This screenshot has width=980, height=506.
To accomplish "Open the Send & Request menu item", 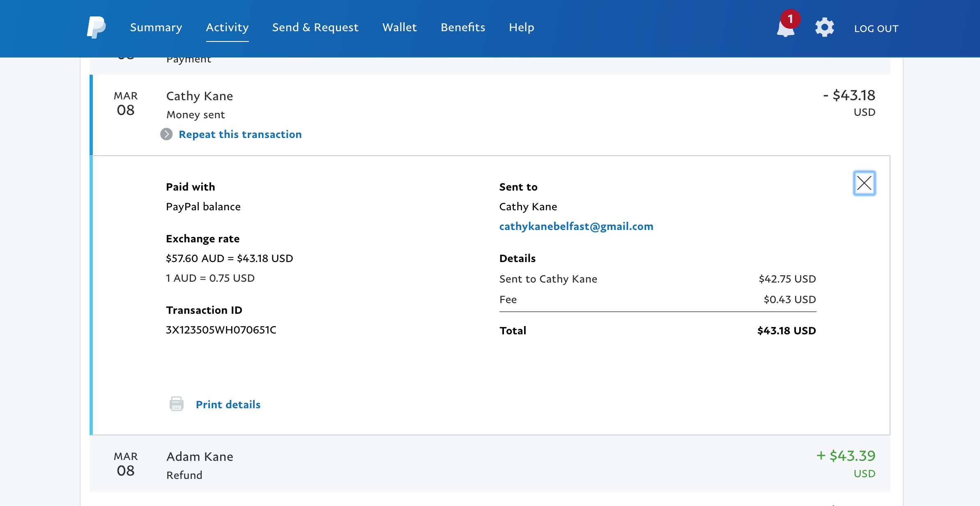I will coord(315,28).
